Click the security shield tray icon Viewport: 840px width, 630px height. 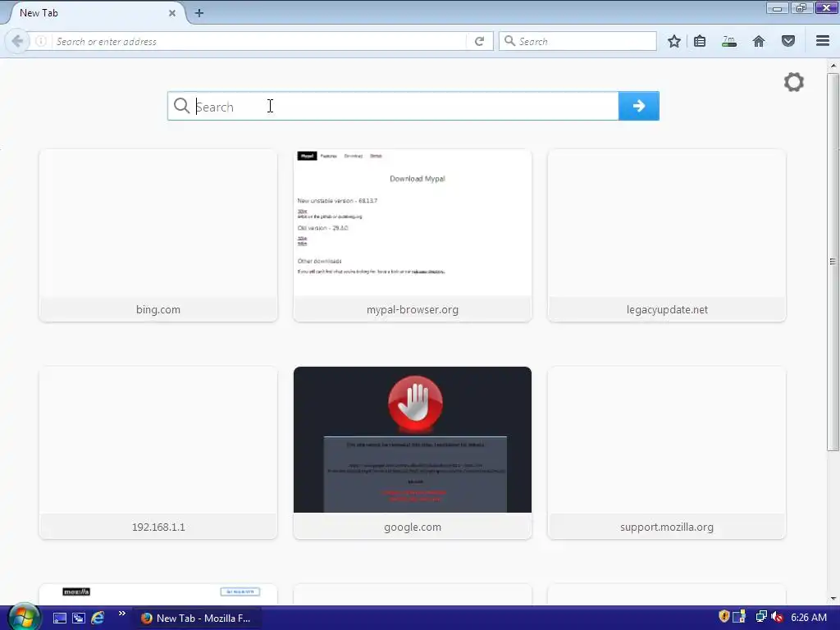724,617
